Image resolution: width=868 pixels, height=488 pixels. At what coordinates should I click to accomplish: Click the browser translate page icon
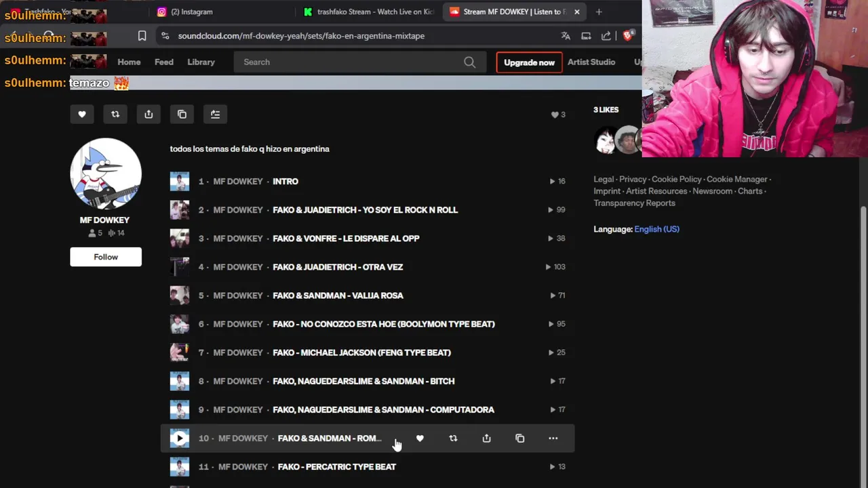tap(566, 36)
